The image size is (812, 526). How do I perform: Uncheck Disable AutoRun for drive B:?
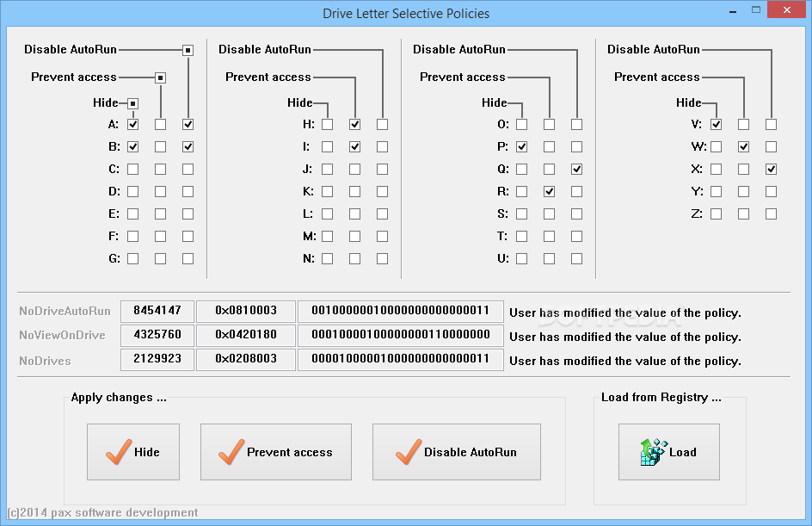tap(188, 146)
